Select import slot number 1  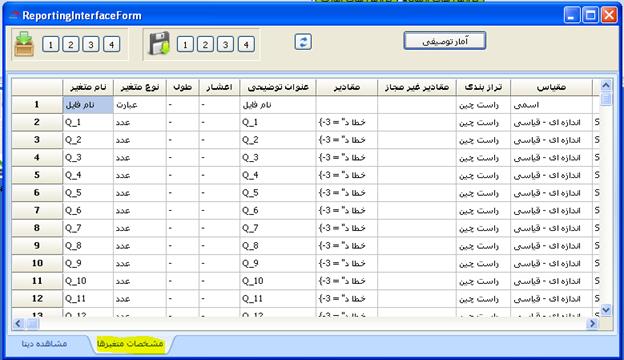51,45
